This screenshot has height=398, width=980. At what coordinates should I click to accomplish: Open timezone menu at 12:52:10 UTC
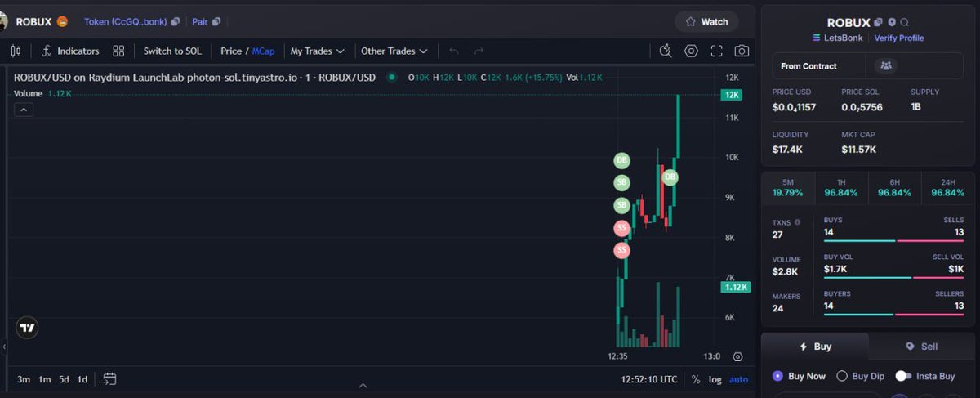649,379
